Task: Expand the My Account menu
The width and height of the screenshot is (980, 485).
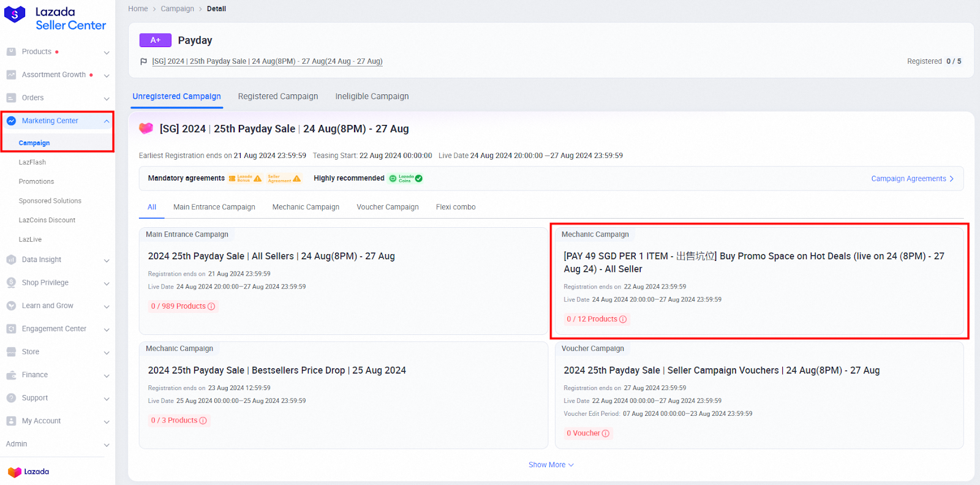Action: click(x=107, y=421)
